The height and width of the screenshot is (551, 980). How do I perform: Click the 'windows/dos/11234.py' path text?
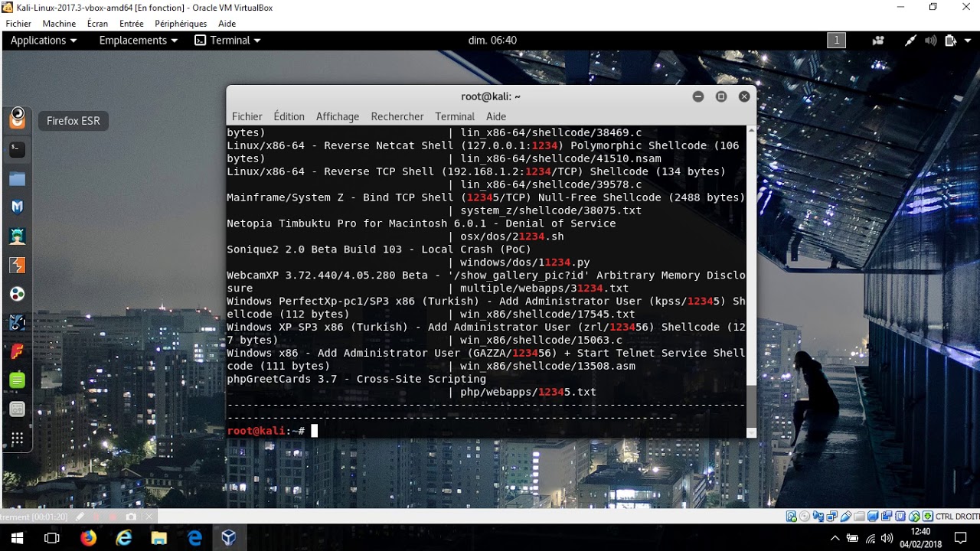tap(525, 262)
